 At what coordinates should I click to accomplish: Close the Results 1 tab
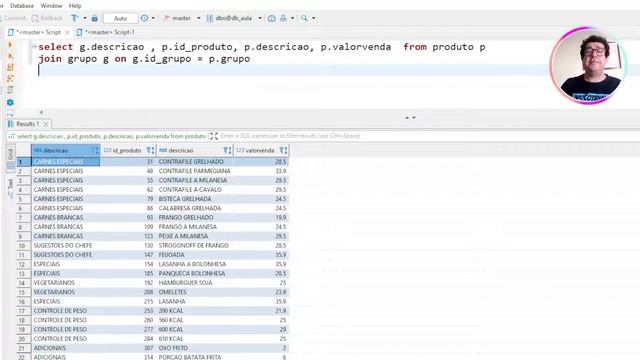[x=46, y=124]
